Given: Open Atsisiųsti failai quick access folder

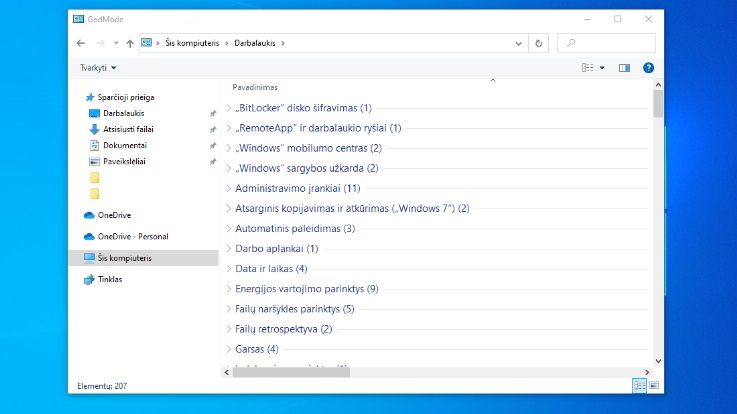Looking at the screenshot, I should coord(128,129).
